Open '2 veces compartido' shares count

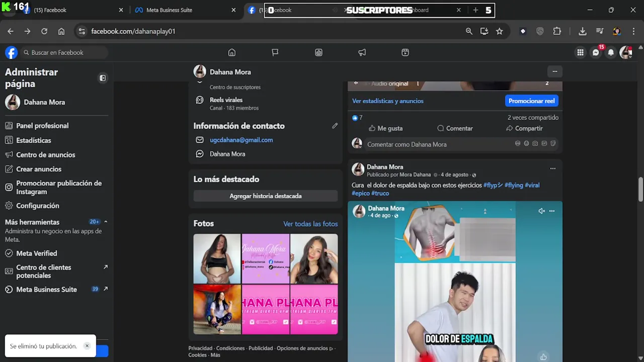point(533,117)
